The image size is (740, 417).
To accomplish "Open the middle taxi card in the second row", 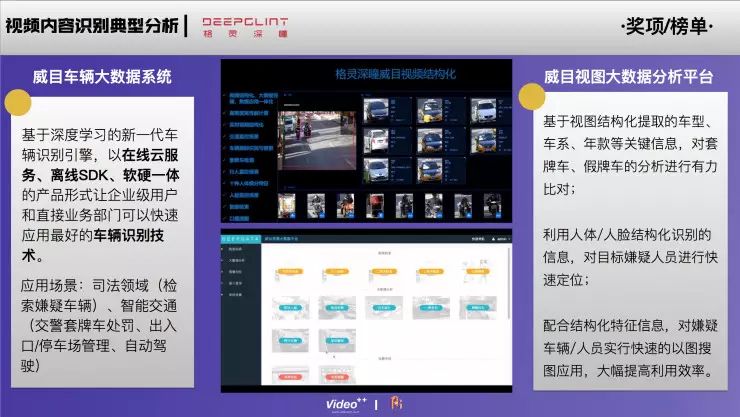I will pyautogui.click(x=441, y=140).
